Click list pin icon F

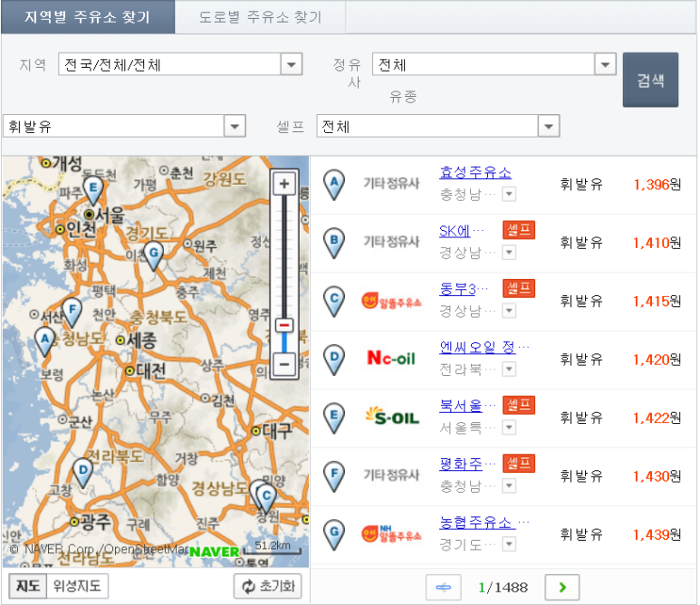click(x=334, y=476)
